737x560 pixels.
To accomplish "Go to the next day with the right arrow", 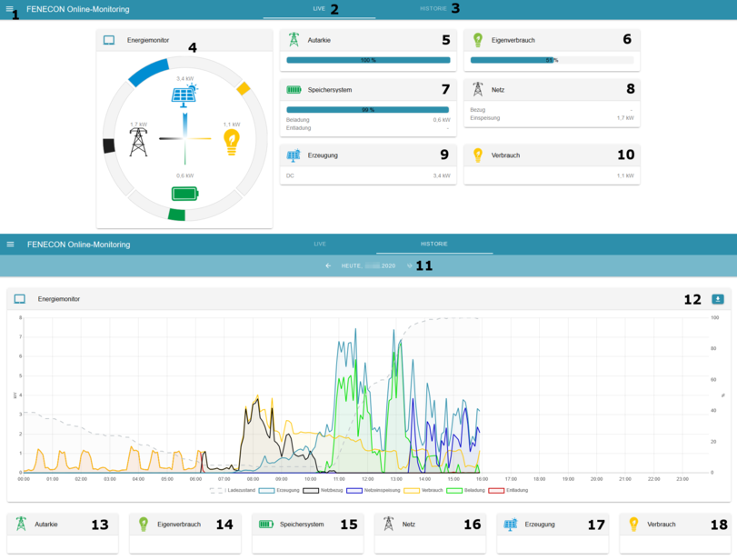I will (x=409, y=265).
